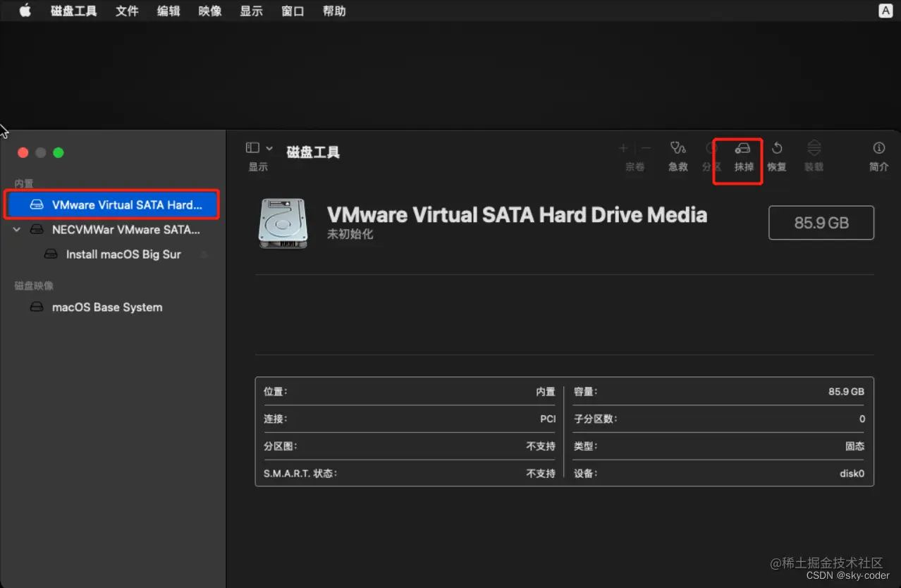Click the Mount (装载) toolbar icon
The height and width of the screenshot is (588, 901).
(x=814, y=148)
